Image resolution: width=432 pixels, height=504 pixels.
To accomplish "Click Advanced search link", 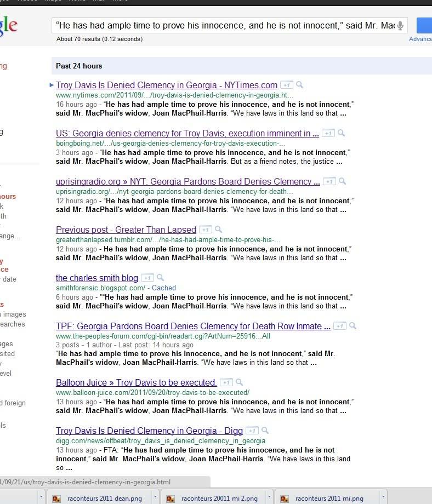I will pos(420,39).
